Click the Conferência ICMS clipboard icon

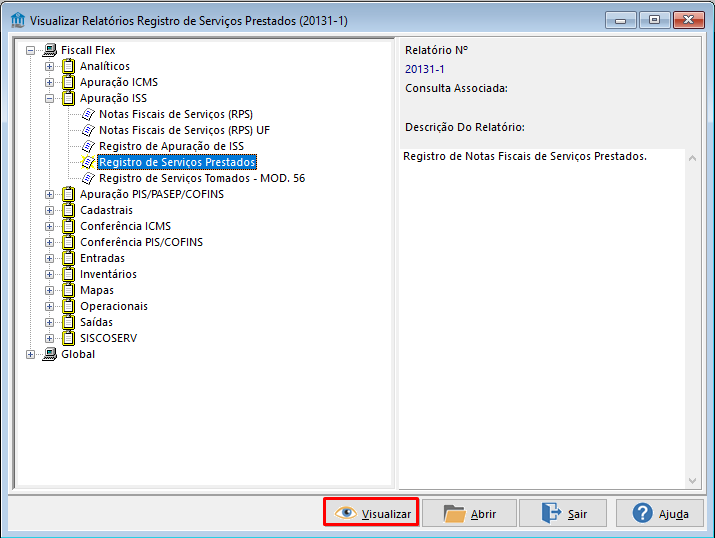[x=68, y=226]
